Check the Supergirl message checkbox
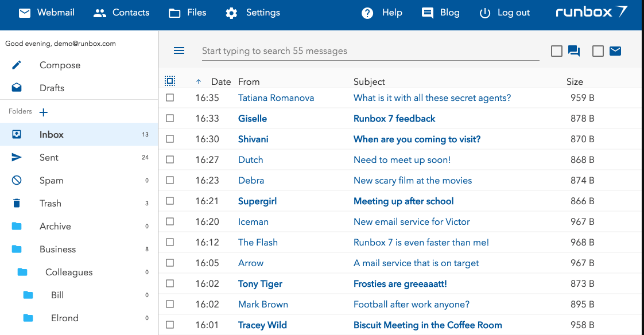Image resolution: width=644 pixels, height=335 pixels. pos(170,201)
